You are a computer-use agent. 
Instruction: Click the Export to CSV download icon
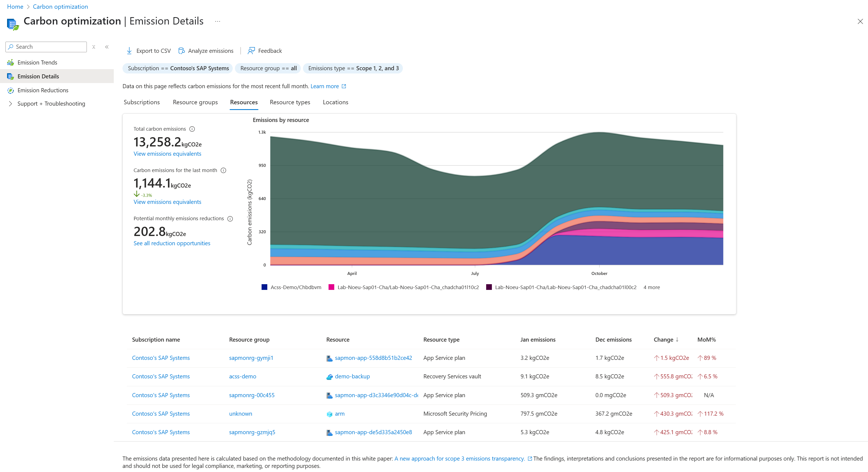(x=129, y=51)
